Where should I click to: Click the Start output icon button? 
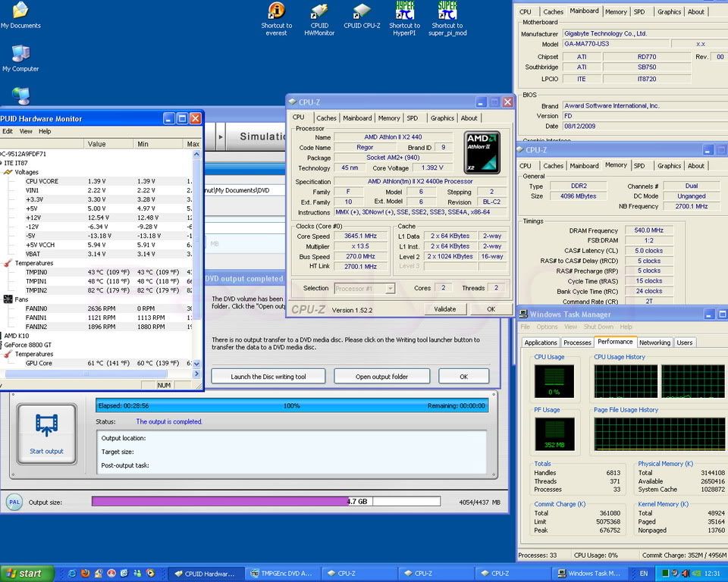pyautogui.click(x=46, y=433)
